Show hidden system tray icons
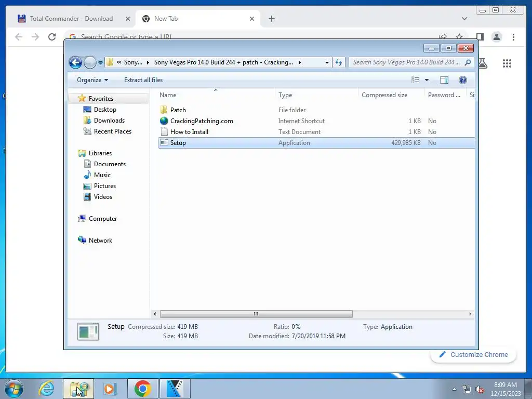 [454, 389]
